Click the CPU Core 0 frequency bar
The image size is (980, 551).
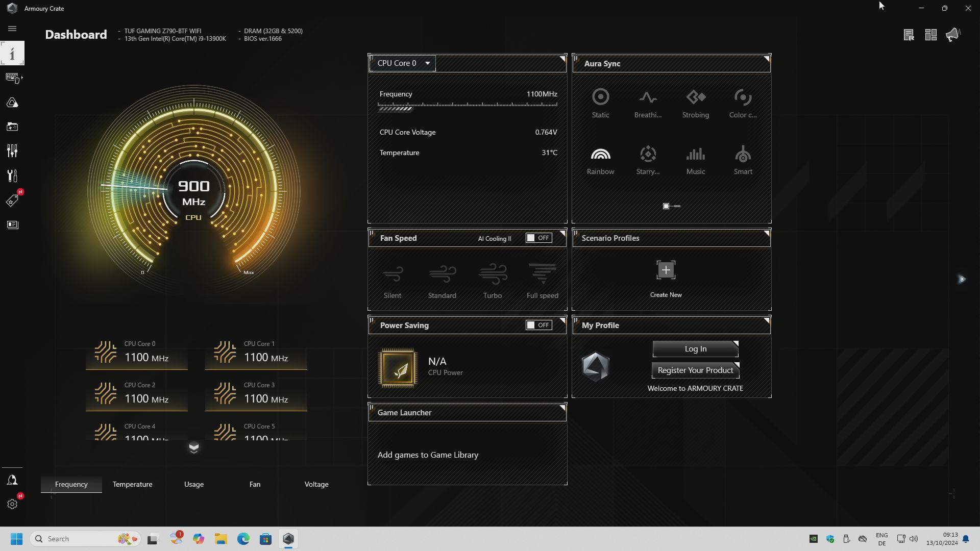click(467, 107)
